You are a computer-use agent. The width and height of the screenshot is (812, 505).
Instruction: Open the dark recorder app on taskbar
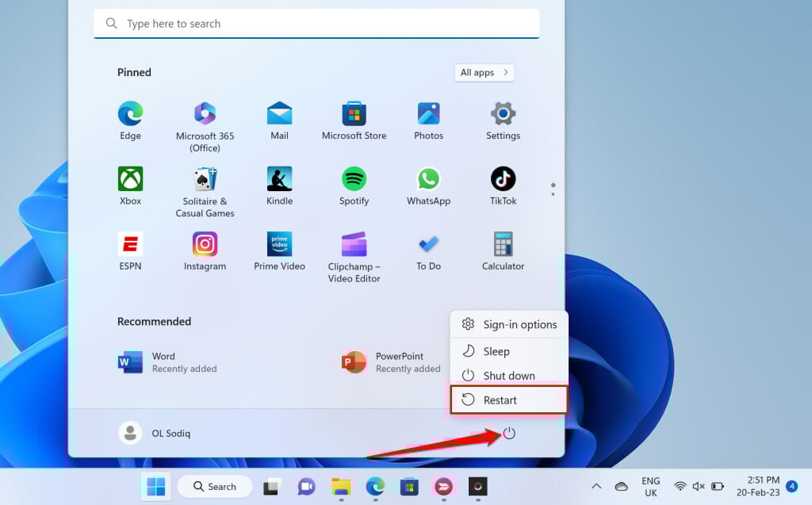tap(477, 486)
